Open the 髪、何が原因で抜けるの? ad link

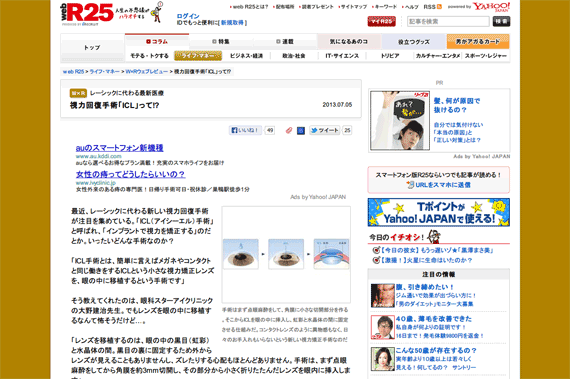[457, 105]
